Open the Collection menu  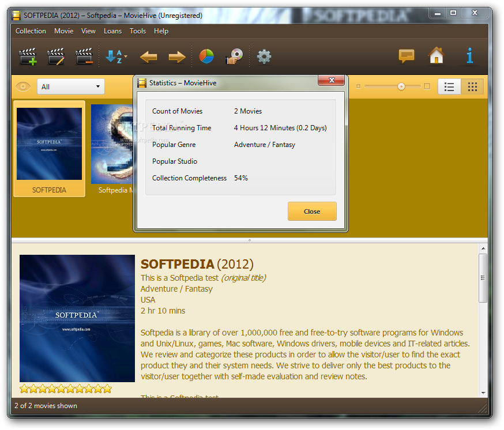pyautogui.click(x=31, y=31)
